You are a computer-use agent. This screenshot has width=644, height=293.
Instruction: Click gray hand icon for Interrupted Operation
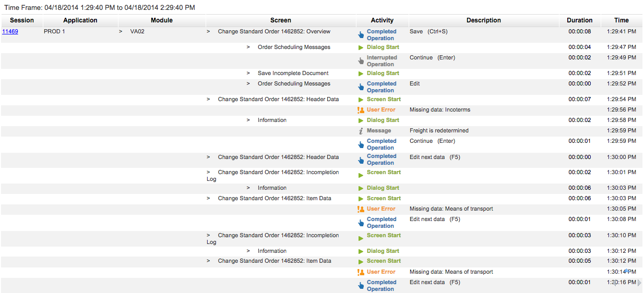[x=361, y=61]
